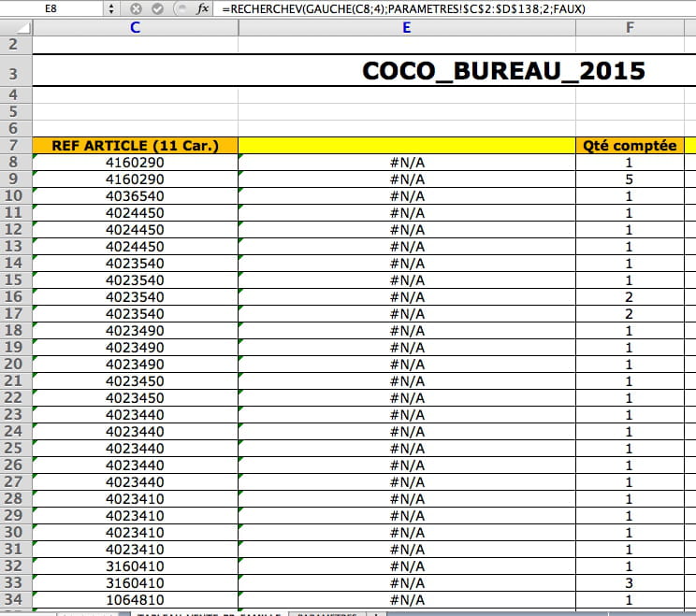Open the Name Box dropdown arrows
The height and width of the screenshot is (616, 696).
111,8
